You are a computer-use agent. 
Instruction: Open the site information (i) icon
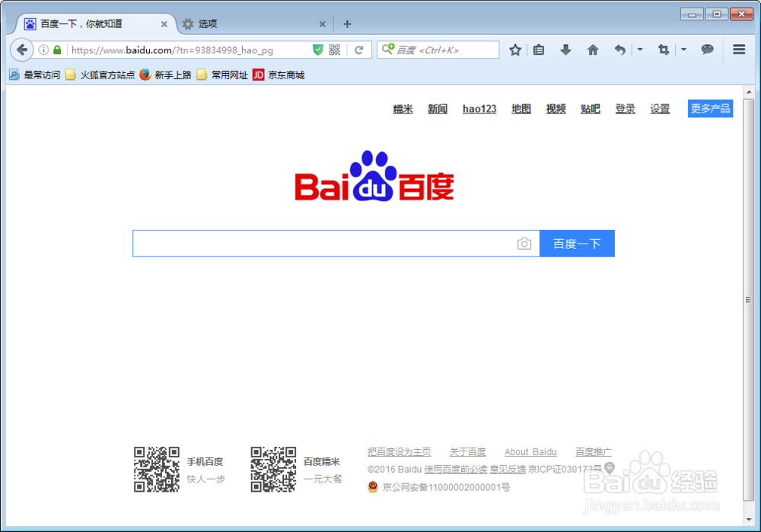[43, 50]
